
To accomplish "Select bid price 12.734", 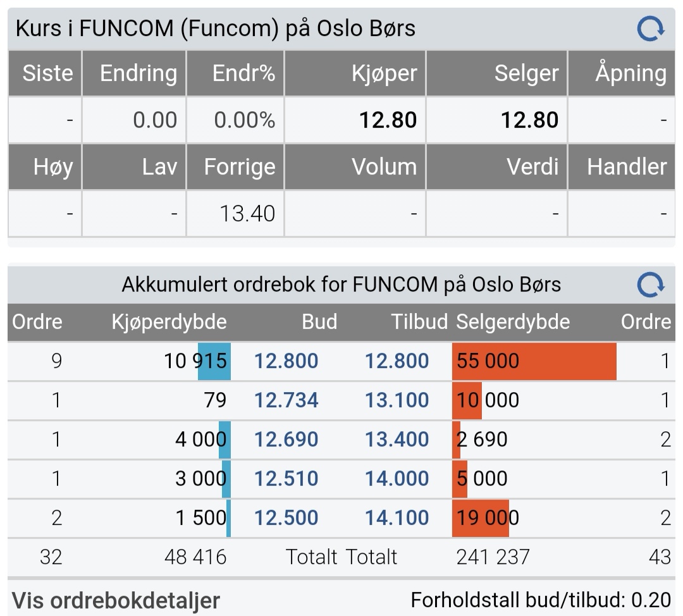I will pos(286,400).
